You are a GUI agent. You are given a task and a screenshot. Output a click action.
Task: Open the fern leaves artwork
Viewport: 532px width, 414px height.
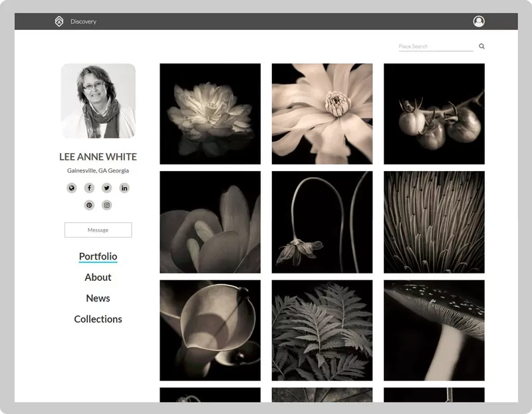click(x=322, y=330)
